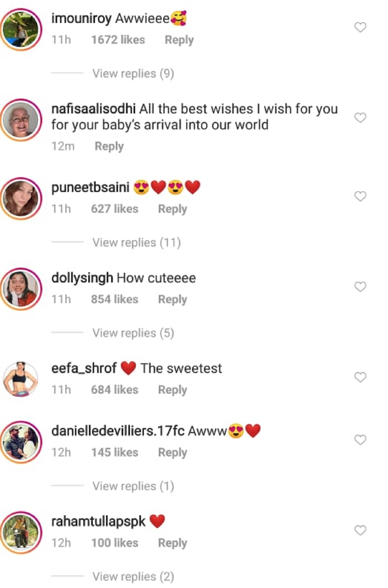Expand the 9 replies under imouniroy
The height and width of the screenshot is (588, 388).
133,73
